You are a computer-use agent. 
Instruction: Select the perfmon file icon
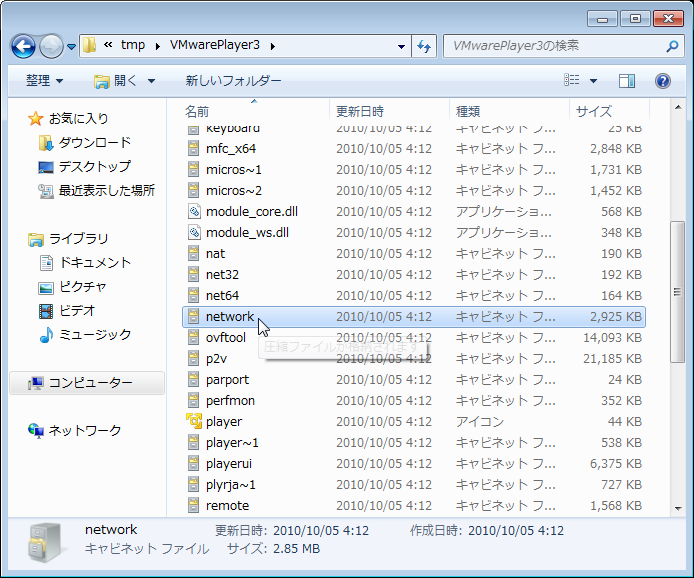click(193, 401)
